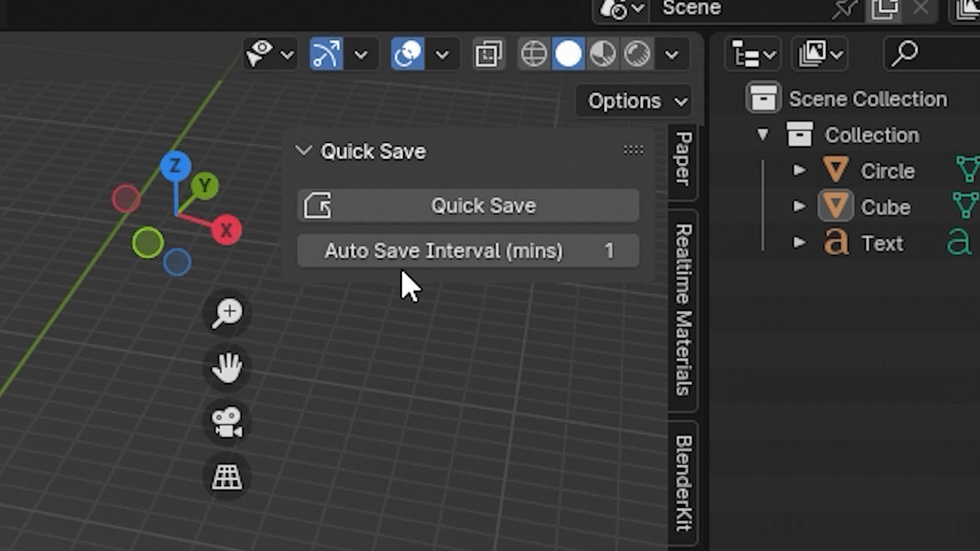
Task: Toggle proportional editing in the header
Action: pyautogui.click(x=407, y=54)
